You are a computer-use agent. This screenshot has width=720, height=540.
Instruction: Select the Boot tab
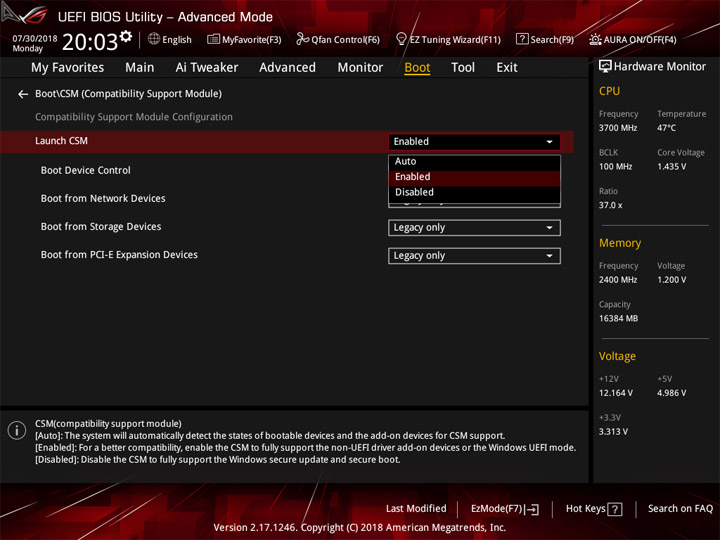coord(417,68)
